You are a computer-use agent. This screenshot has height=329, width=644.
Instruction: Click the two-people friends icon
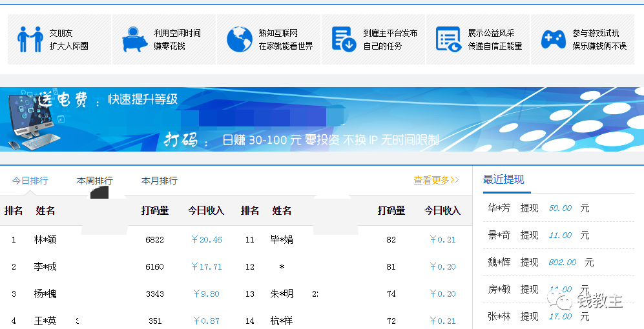30,39
